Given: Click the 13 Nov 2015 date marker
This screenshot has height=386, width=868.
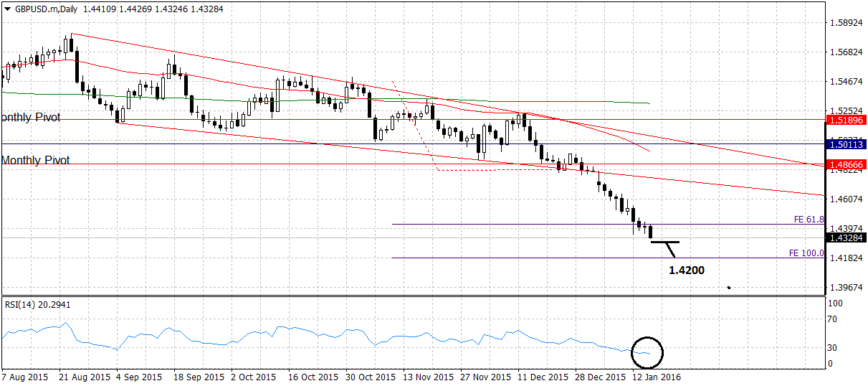Looking at the screenshot, I should point(429,377).
